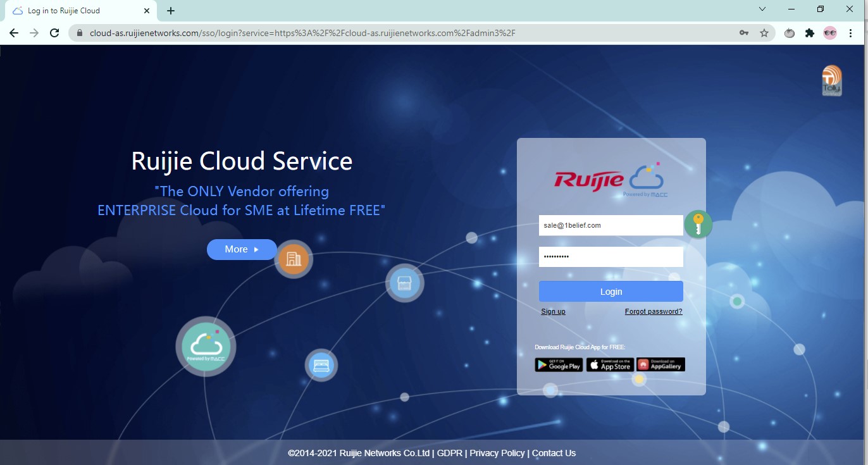This screenshot has width=868, height=465.
Task: Click the More button
Action: pos(242,249)
